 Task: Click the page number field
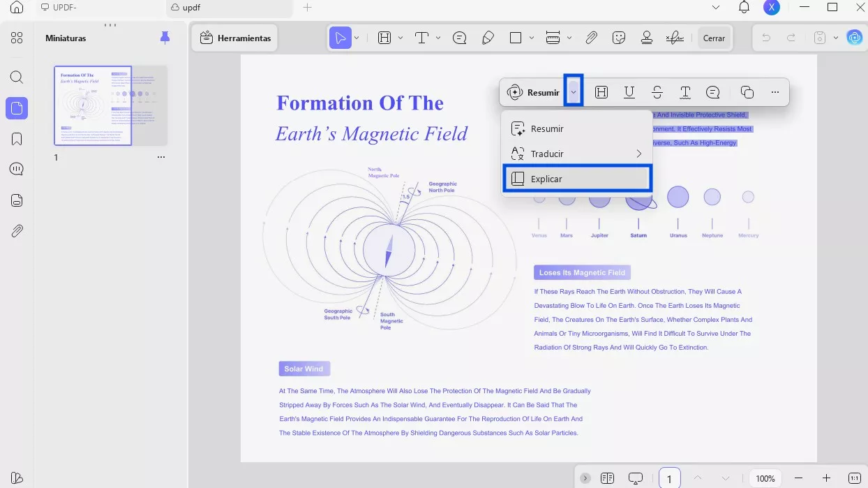point(669,478)
